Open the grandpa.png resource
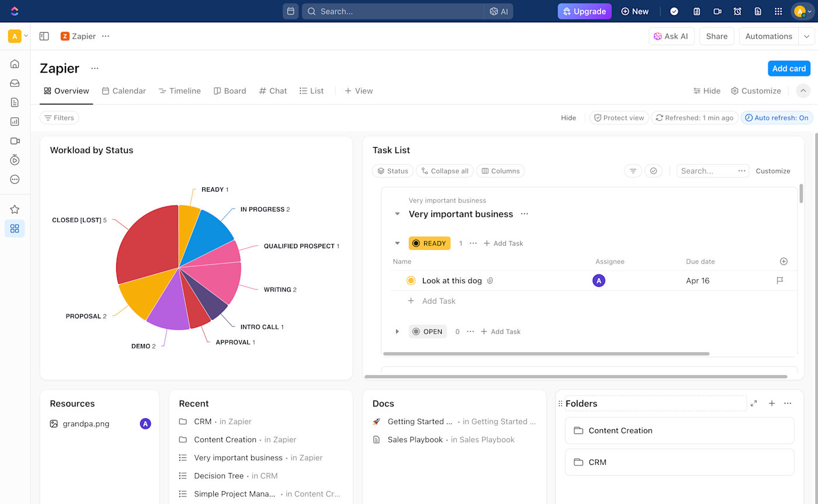 click(x=86, y=424)
